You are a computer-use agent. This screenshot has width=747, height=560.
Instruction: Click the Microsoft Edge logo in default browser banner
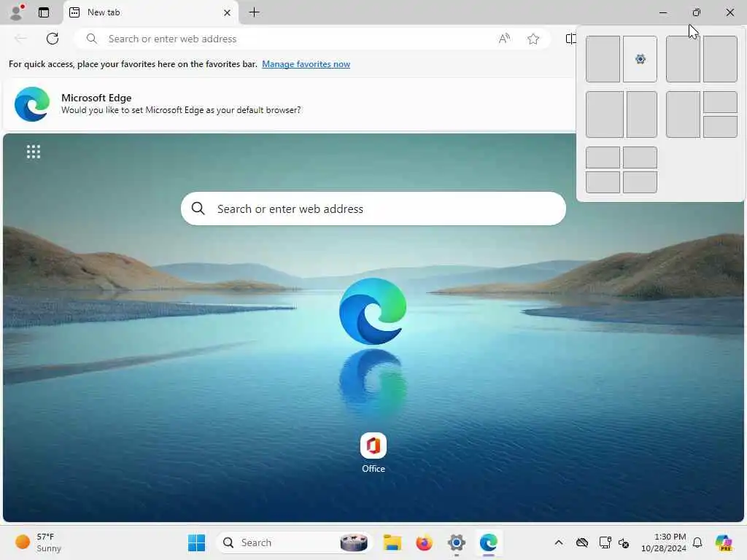[x=32, y=104]
